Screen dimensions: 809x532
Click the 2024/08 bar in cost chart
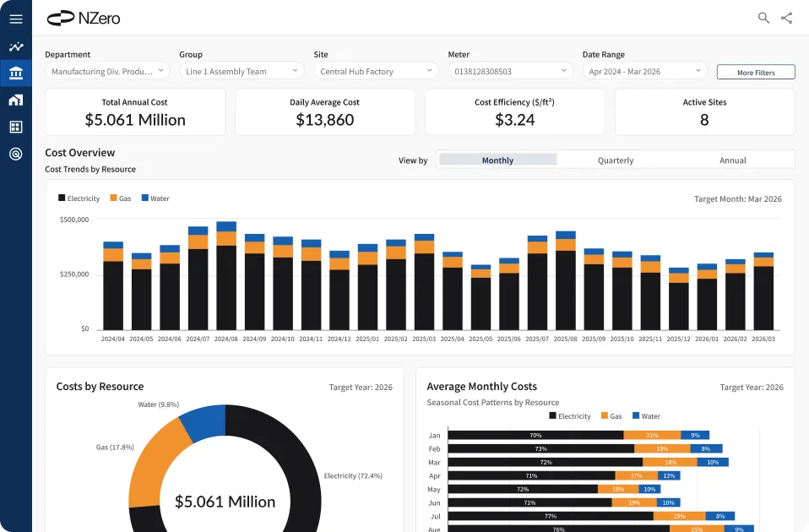click(226, 279)
